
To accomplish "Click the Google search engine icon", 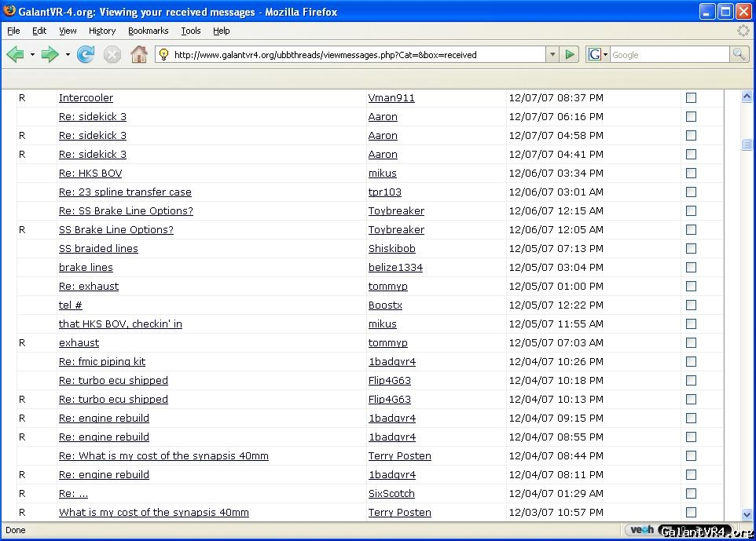I will click(x=594, y=54).
